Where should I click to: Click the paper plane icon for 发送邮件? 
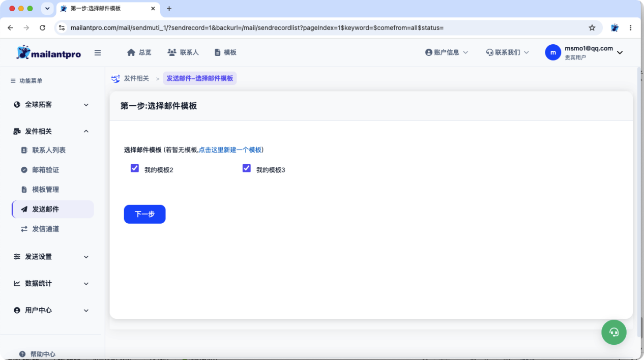(24, 209)
